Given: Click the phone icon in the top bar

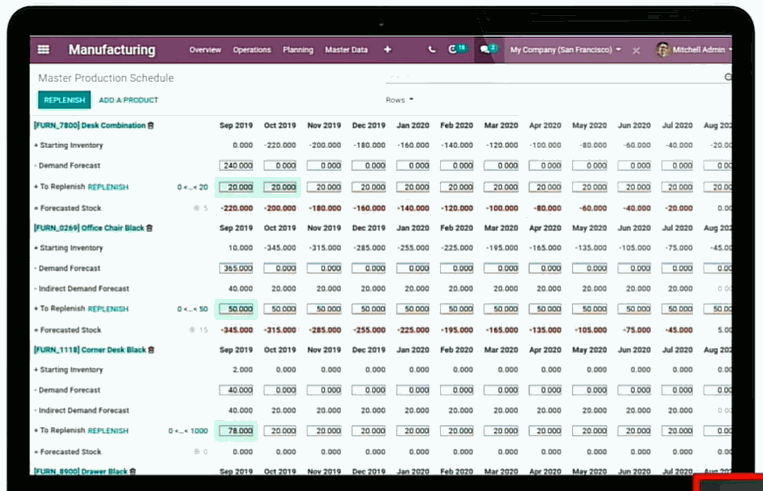Looking at the screenshot, I should click(x=431, y=50).
